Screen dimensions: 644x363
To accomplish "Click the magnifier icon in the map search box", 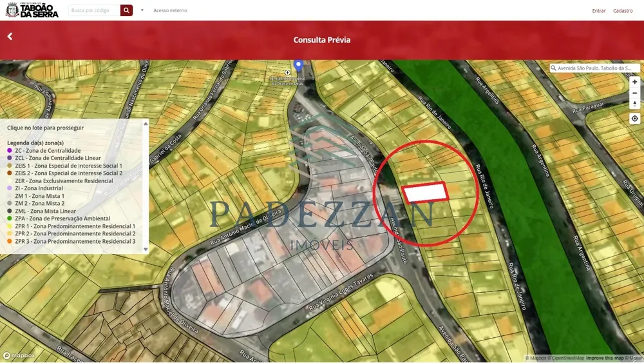I will pyautogui.click(x=554, y=68).
